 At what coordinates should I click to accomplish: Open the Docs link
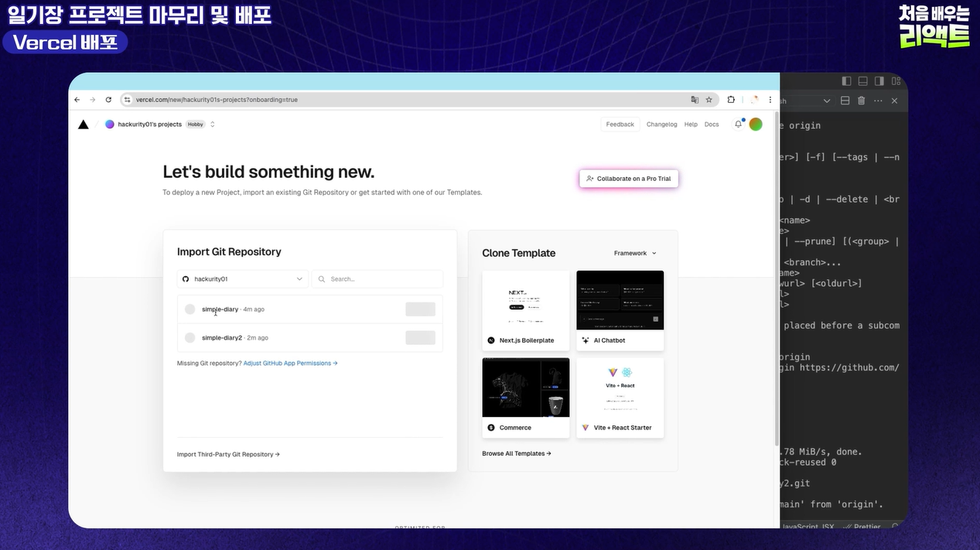coord(712,124)
